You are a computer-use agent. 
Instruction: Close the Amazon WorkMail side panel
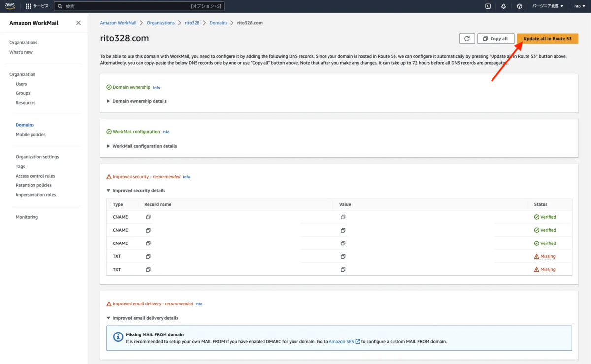(78, 23)
